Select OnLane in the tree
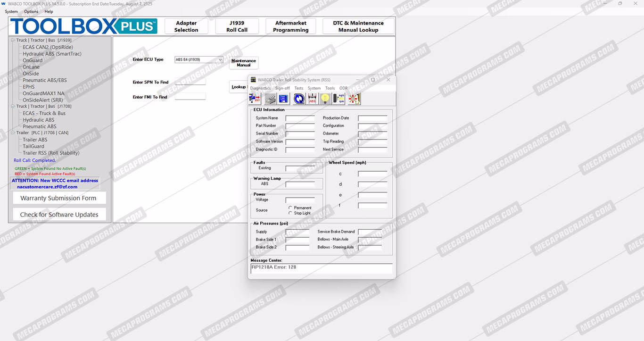 (31, 67)
